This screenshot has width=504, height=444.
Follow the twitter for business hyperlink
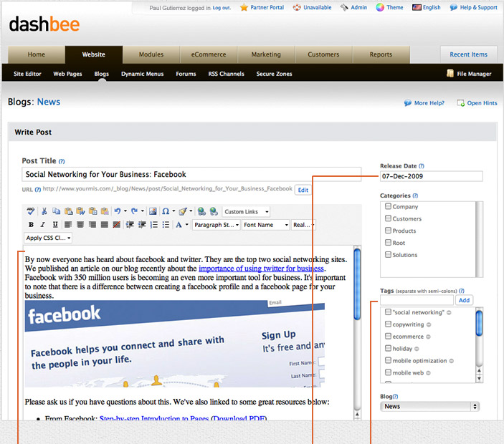point(261,269)
